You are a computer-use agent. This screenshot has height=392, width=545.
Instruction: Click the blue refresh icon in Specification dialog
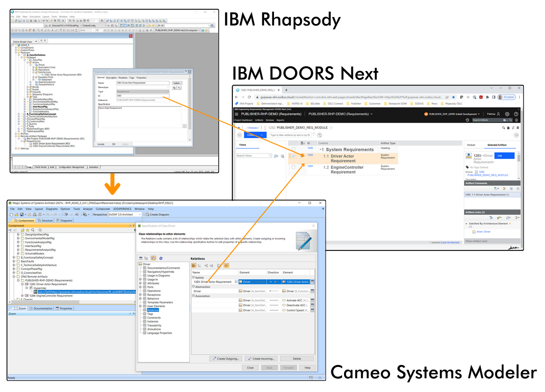coord(161,259)
